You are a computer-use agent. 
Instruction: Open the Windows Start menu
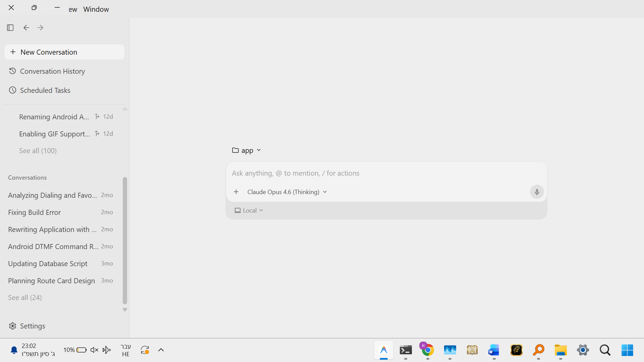[x=627, y=350]
